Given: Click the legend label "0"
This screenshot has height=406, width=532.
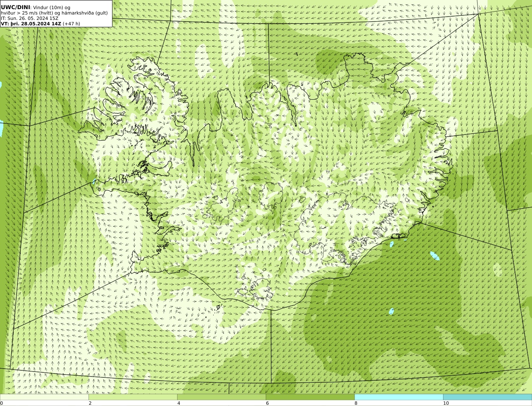Looking at the screenshot, I should point(2,403).
